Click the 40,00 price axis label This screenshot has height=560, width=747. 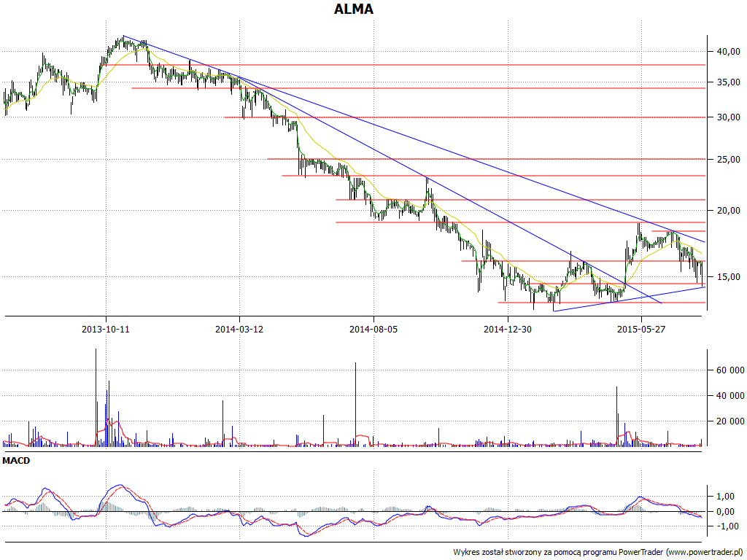pos(729,52)
